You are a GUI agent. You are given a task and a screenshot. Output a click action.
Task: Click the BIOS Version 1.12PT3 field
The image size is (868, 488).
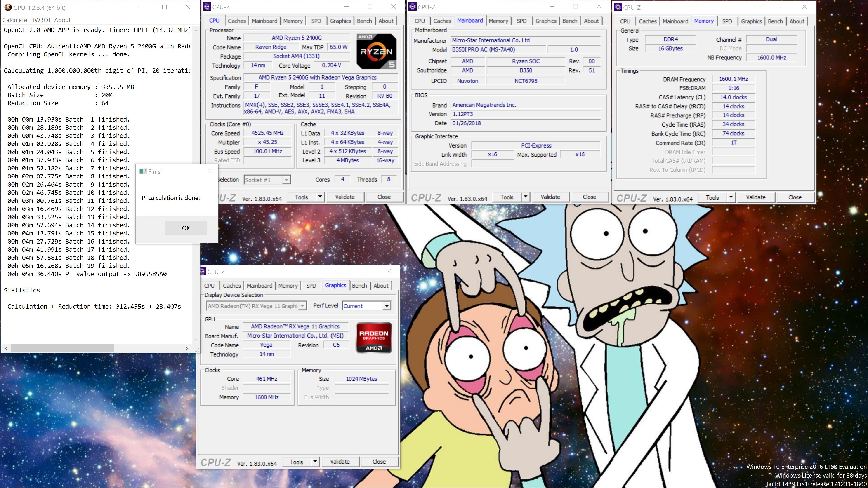(526, 114)
